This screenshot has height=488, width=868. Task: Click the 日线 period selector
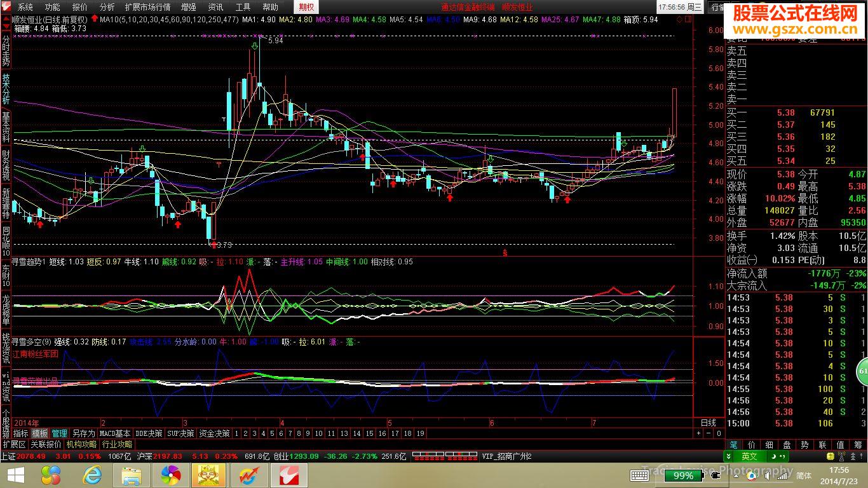[709, 423]
